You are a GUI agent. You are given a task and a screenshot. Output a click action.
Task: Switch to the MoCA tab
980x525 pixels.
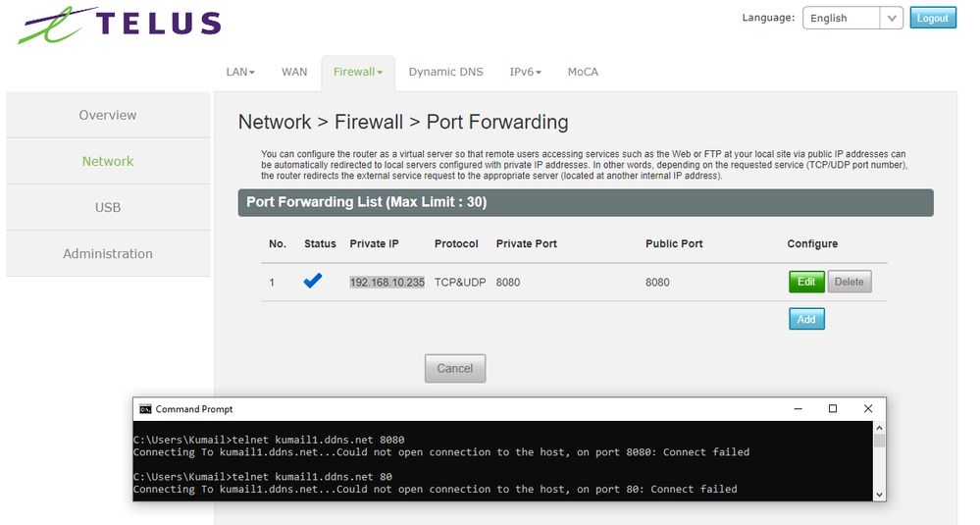pyautogui.click(x=583, y=72)
